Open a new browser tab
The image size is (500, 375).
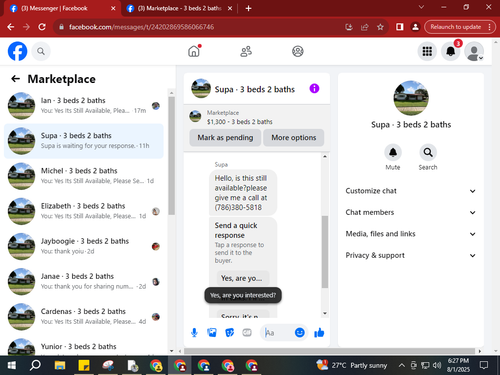pyautogui.click(x=248, y=8)
